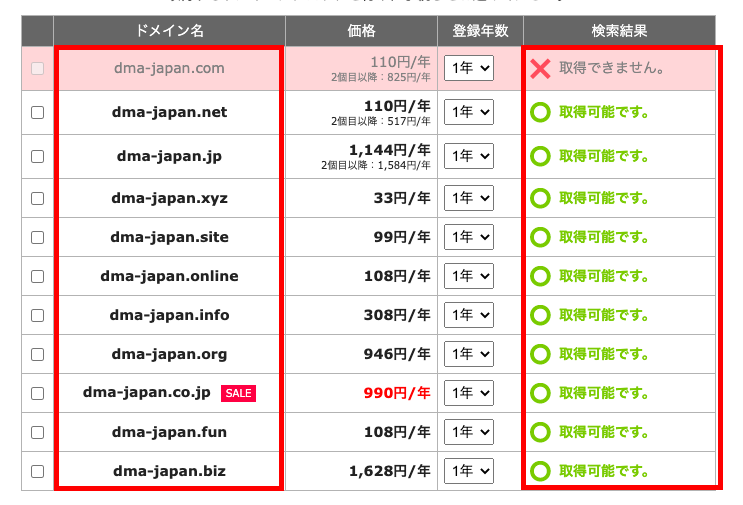Image resolution: width=743 pixels, height=505 pixels.
Task: Click 取得可能です text for dma-japan.fun
Action: click(604, 432)
